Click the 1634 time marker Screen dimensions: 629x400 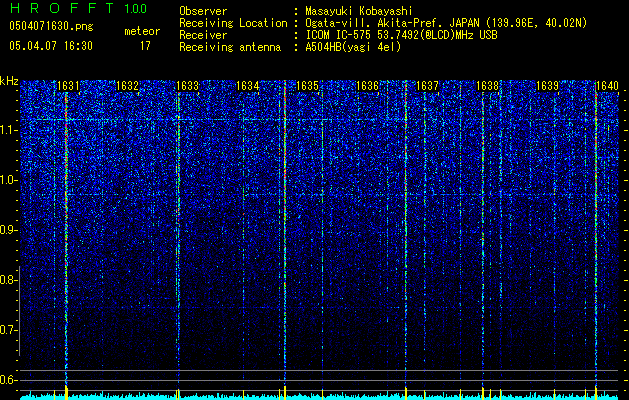tap(248, 86)
